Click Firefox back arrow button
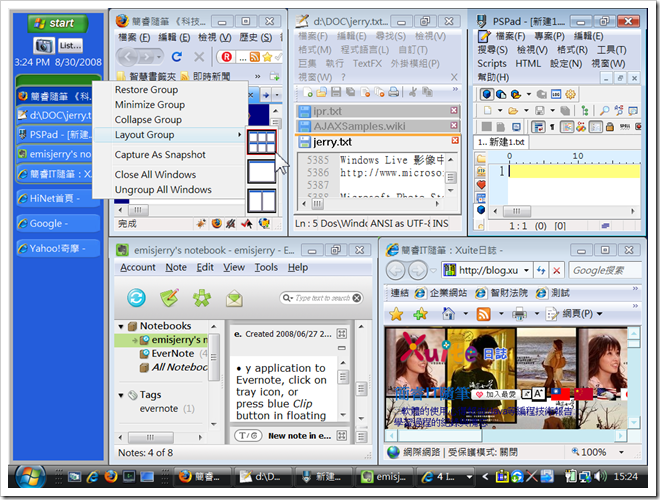The height and width of the screenshot is (500, 660). tap(128, 56)
